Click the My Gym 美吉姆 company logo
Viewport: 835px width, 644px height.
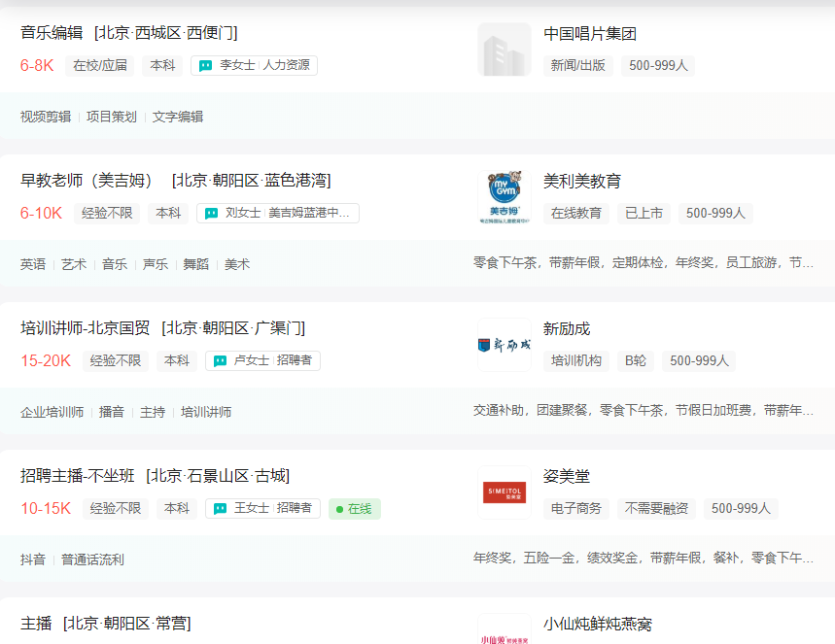(504, 197)
